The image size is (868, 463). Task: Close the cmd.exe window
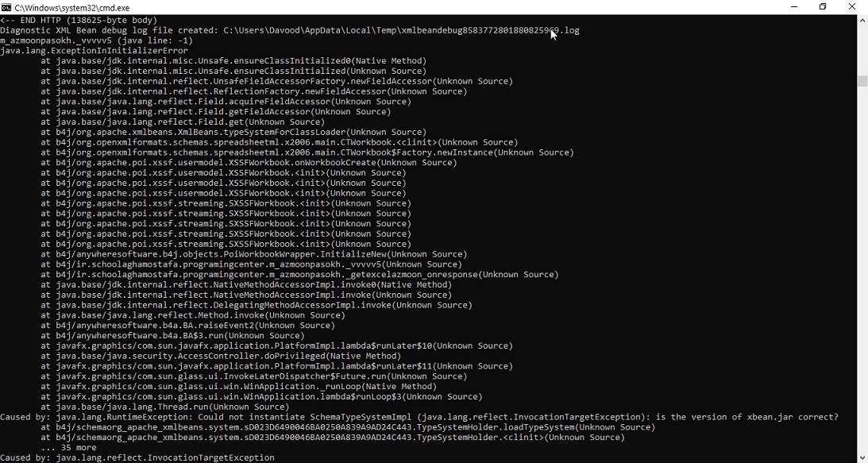coord(852,7)
